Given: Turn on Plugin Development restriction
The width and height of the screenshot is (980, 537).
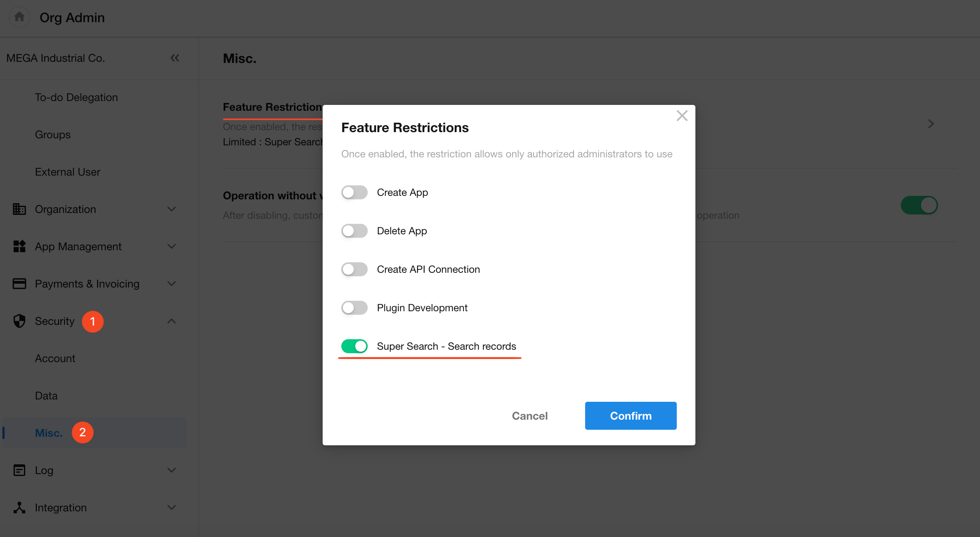Looking at the screenshot, I should click(x=354, y=308).
